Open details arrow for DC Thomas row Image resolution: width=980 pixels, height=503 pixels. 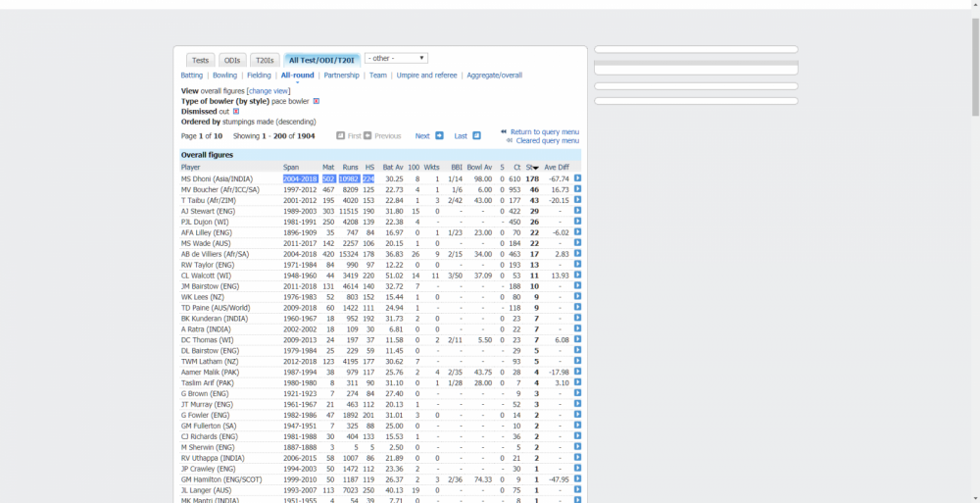577,339
